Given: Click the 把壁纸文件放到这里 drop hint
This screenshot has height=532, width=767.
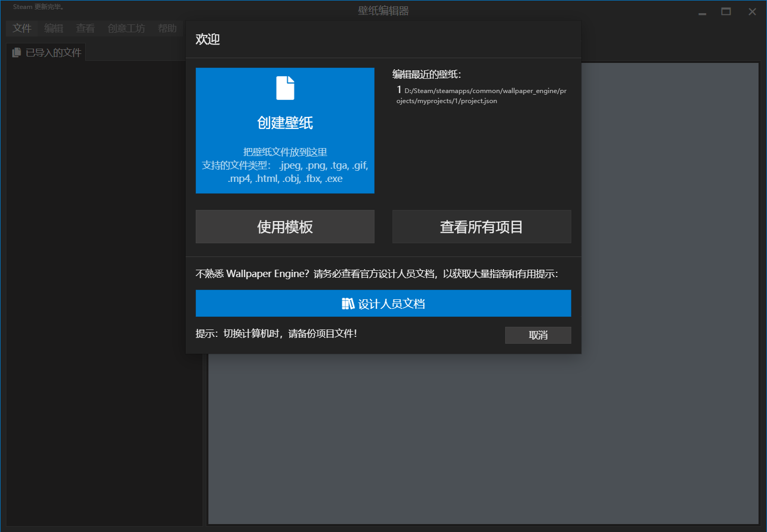Looking at the screenshot, I should (x=285, y=152).
